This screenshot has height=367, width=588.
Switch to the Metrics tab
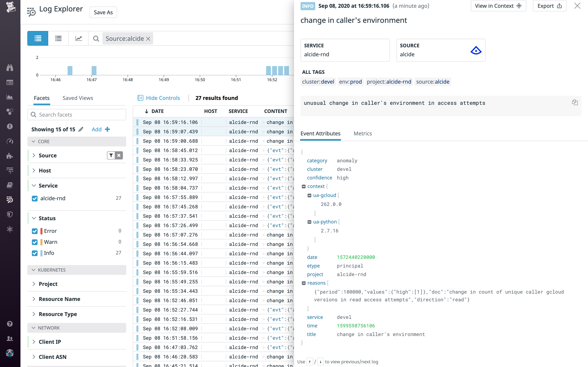tap(363, 133)
